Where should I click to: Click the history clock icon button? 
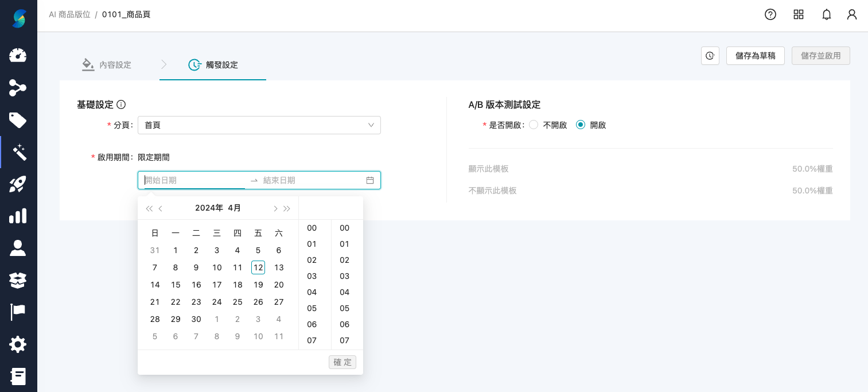click(x=710, y=56)
